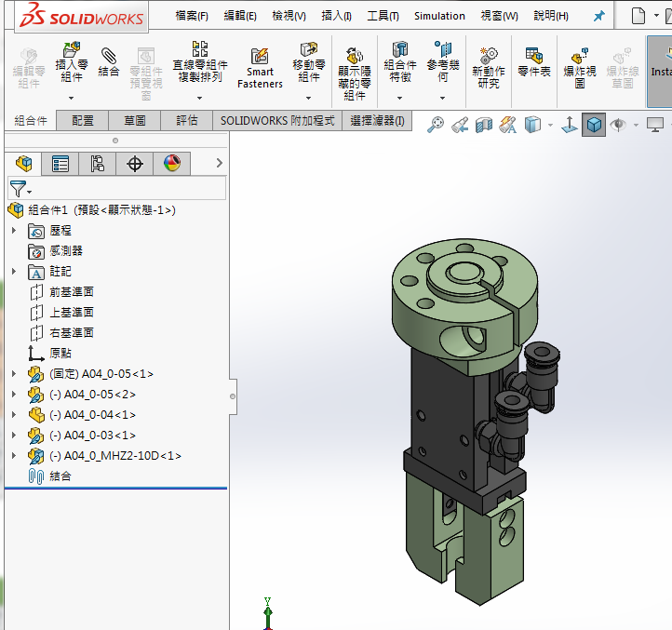The width and height of the screenshot is (672, 630).
Task: Switch to 選擇濾器(I) tab
Action: 377,120
